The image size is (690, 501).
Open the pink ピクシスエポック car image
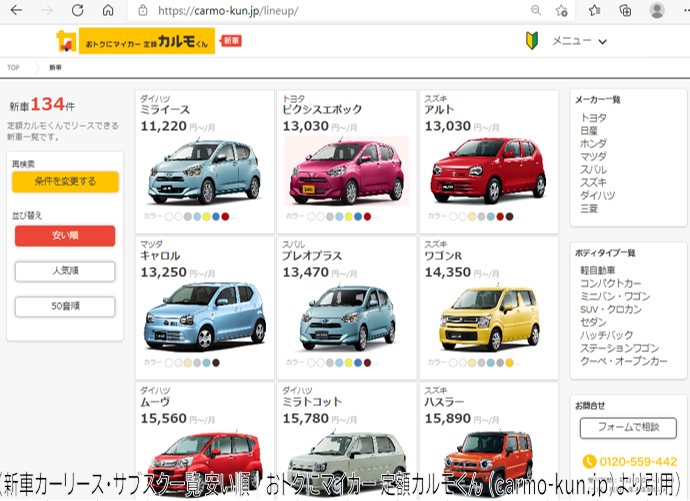[x=347, y=172]
